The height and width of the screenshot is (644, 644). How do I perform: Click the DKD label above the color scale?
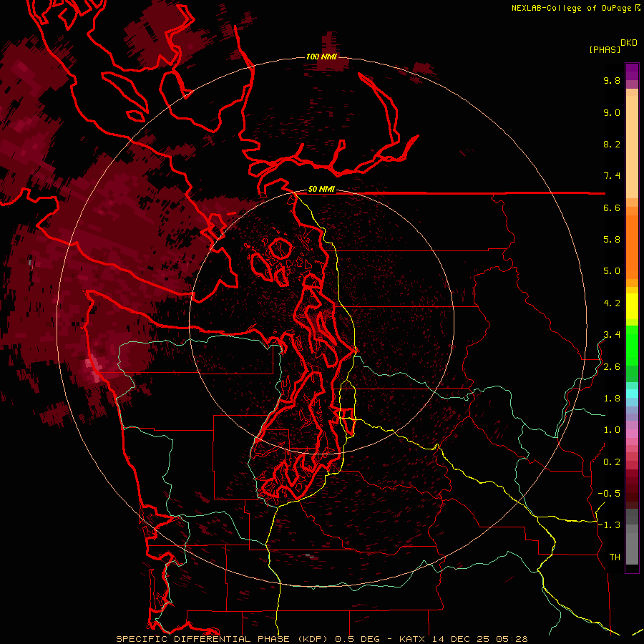coord(629,43)
